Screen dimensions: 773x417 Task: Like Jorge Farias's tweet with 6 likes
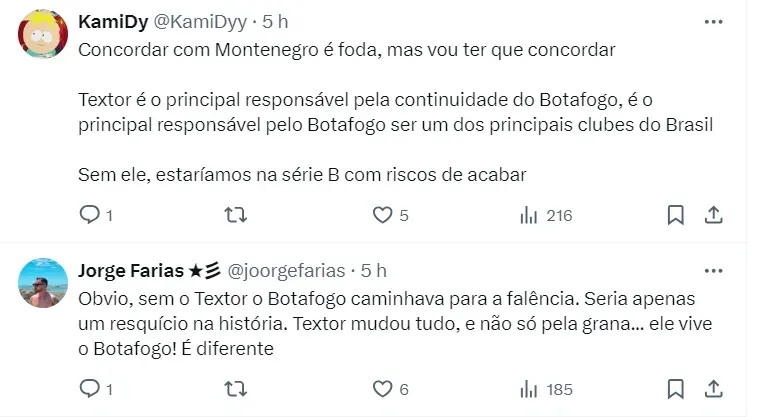(x=382, y=388)
